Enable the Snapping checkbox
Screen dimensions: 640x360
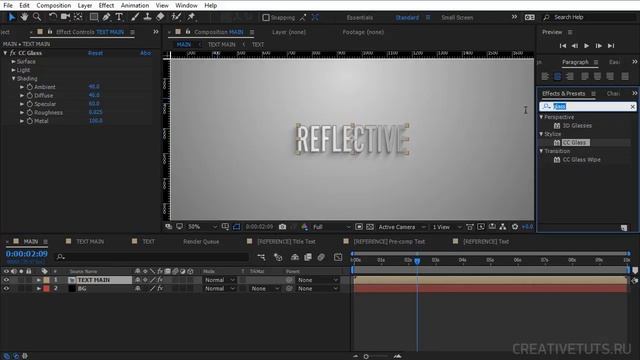pos(266,18)
